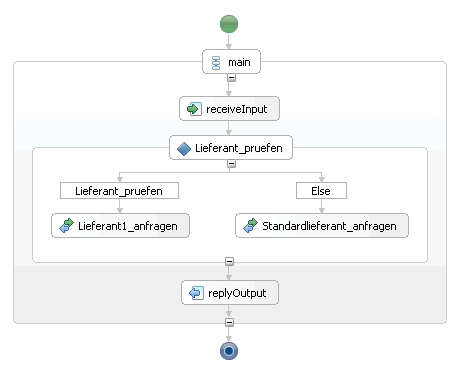Click the reply arrow icon on replyOutput
The image size is (460, 366).
pyautogui.click(x=196, y=293)
